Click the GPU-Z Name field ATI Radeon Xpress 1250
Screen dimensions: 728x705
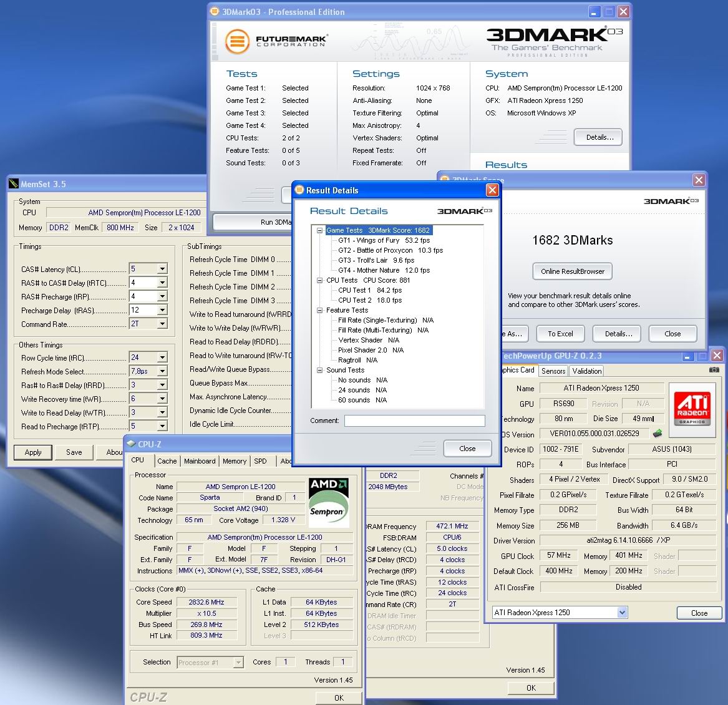[x=601, y=388]
